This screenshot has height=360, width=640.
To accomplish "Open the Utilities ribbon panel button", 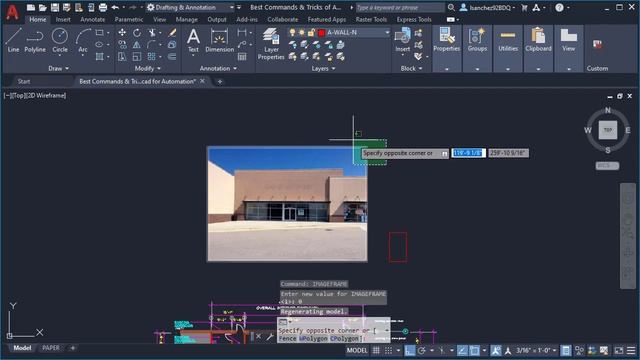I will tap(508, 40).
